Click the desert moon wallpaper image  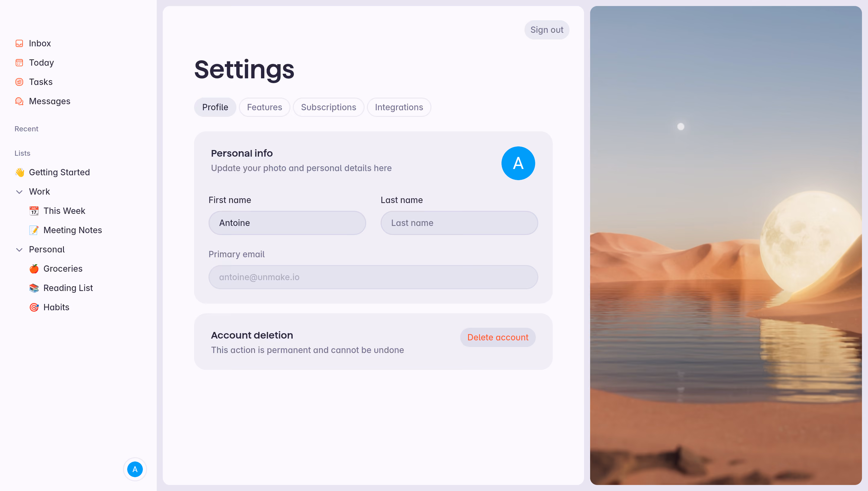[x=726, y=245]
